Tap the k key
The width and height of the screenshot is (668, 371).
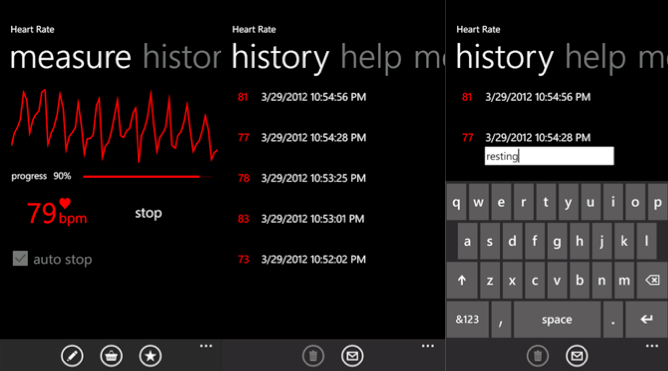click(x=624, y=242)
